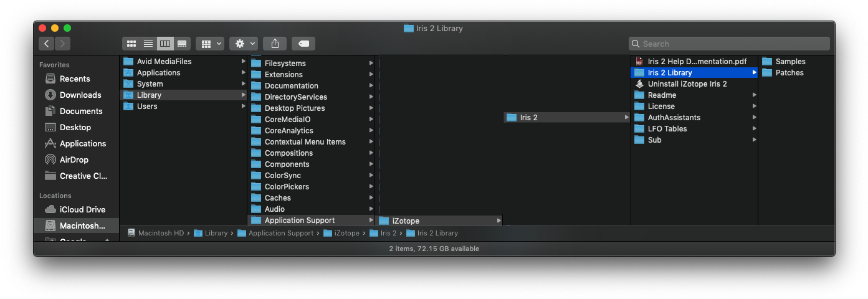This screenshot has height=299, width=868.
Task: Select the Compositions folder
Action: [x=312, y=153]
